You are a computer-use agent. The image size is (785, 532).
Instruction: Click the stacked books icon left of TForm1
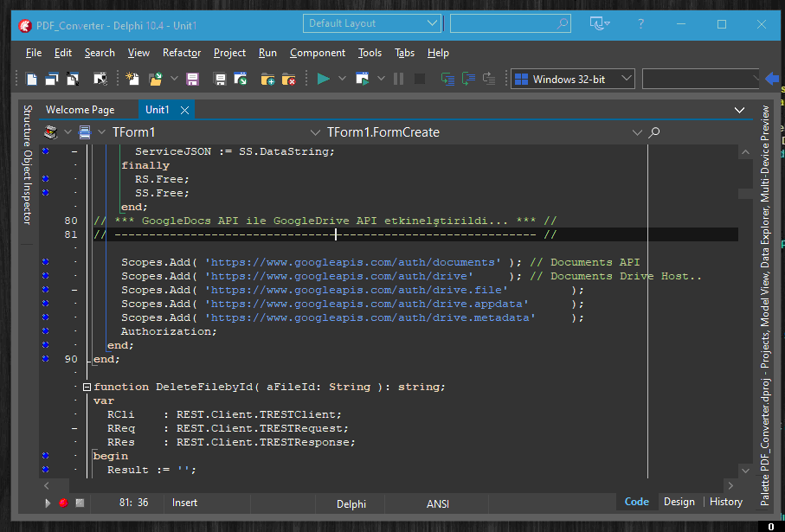click(x=50, y=132)
